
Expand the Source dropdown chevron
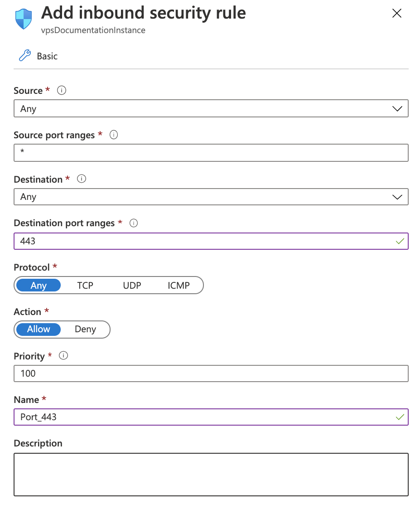(x=397, y=108)
